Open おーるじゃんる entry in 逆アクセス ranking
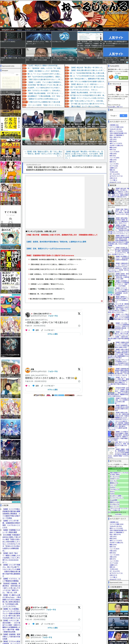This screenshot has width=129, height=644. pos(115,476)
